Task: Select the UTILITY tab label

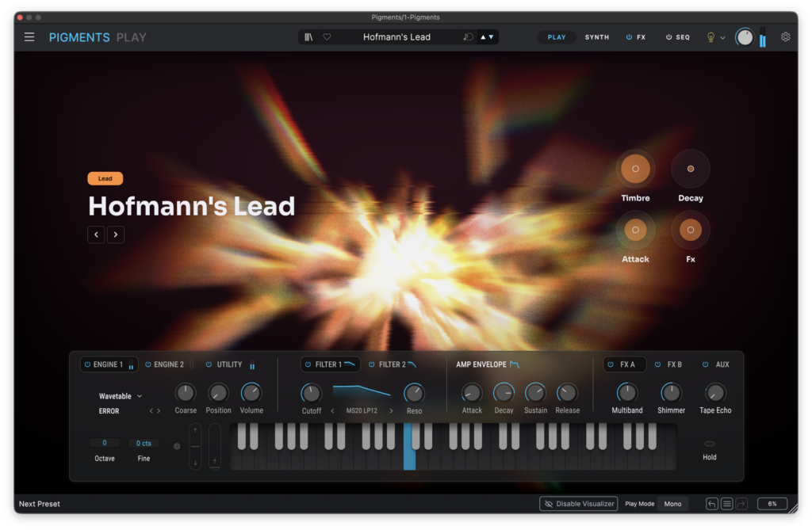Action: coord(229,364)
